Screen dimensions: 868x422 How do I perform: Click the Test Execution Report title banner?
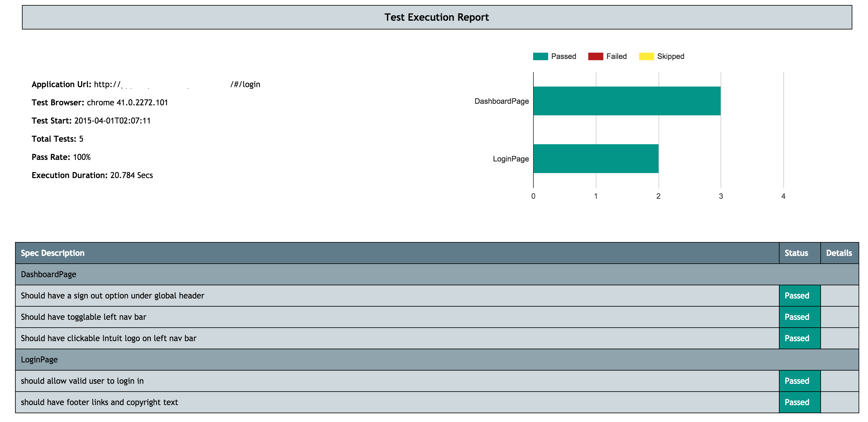point(437,17)
